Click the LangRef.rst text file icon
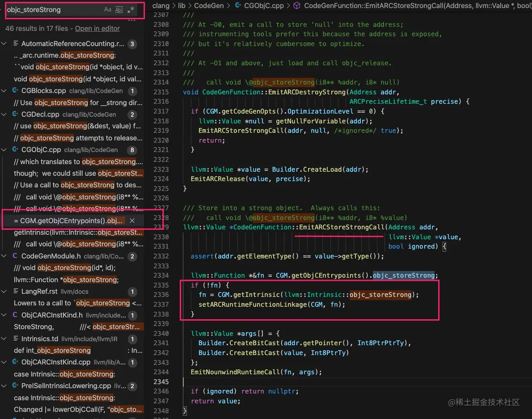The height and width of the screenshot is (419, 532). tap(15, 291)
